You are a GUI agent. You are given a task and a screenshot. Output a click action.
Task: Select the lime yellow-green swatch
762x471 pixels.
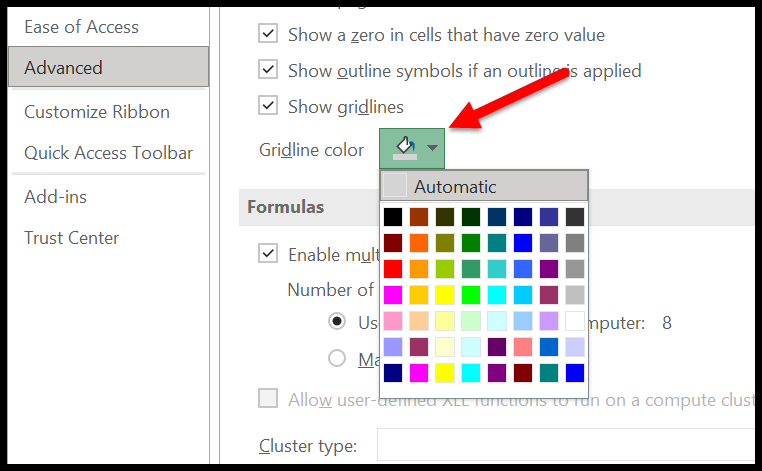point(445,269)
